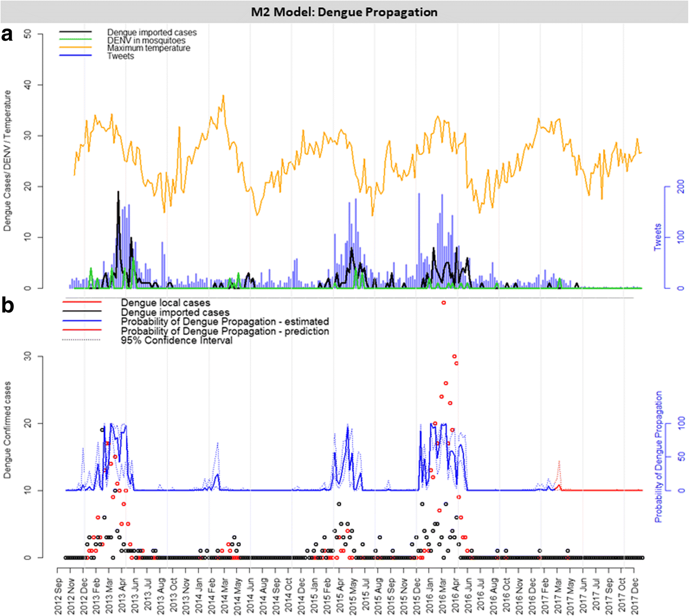Click x-axis label "2013 Feb"
The width and height of the screenshot is (689, 616).
click(x=97, y=597)
